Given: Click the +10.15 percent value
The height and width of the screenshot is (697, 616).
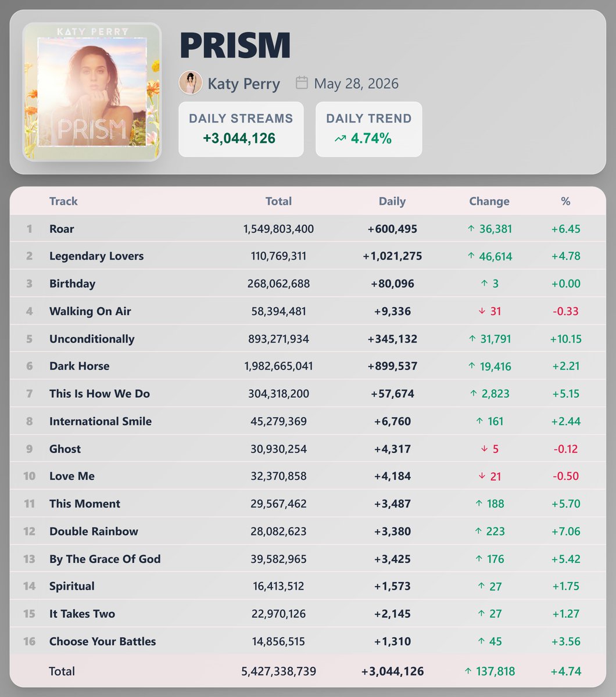Looking at the screenshot, I should (565, 339).
